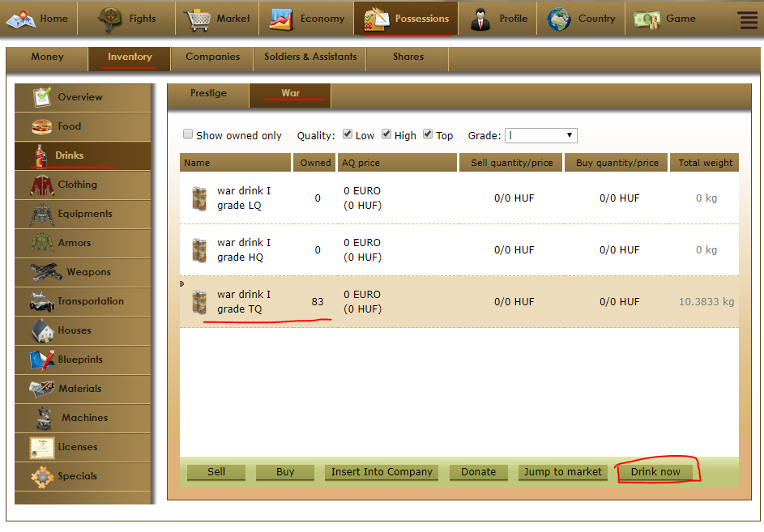Click the Licenses certificate icon
Viewport: 764px width, 532px height.
pyautogui.click(x=41, y=448)
